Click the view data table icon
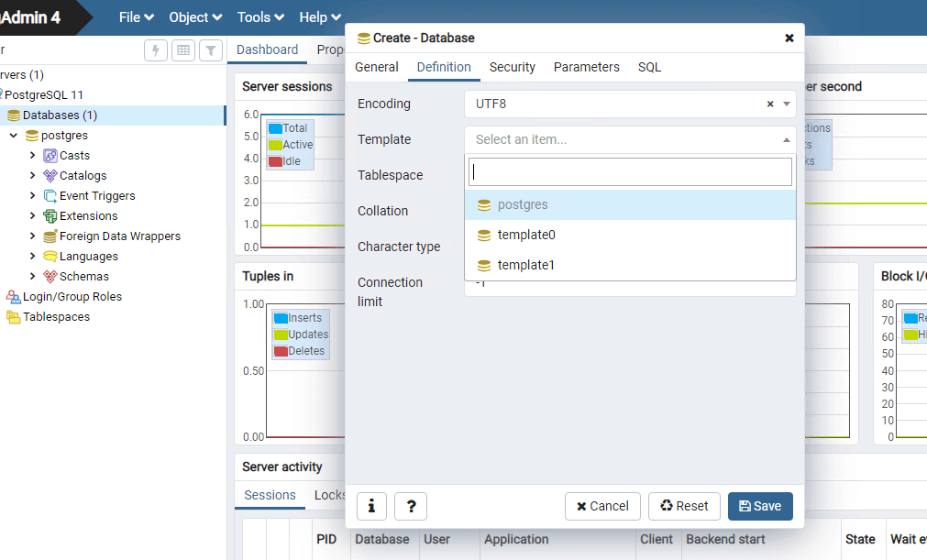The image size is (927, 560). pos(183,50)
